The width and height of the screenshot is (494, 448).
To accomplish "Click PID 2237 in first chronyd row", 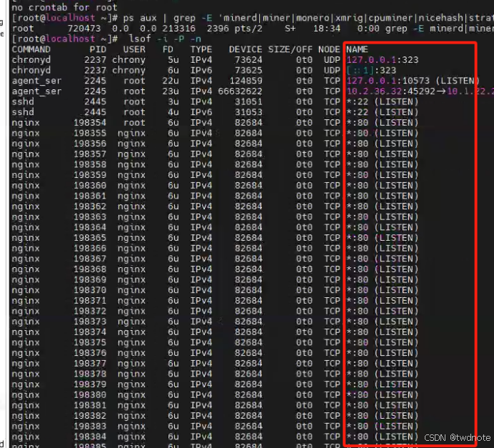I will pyautogui.click(x=95, y=60).
